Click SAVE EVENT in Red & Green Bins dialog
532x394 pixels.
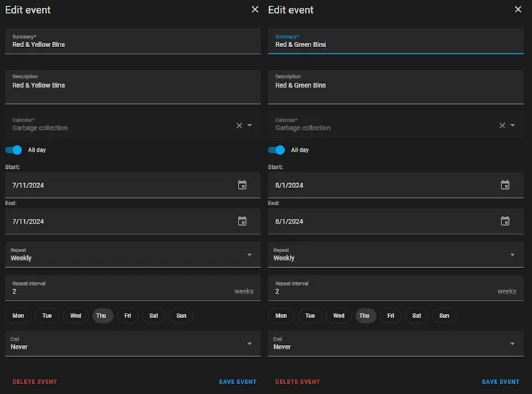click(501, 382)
